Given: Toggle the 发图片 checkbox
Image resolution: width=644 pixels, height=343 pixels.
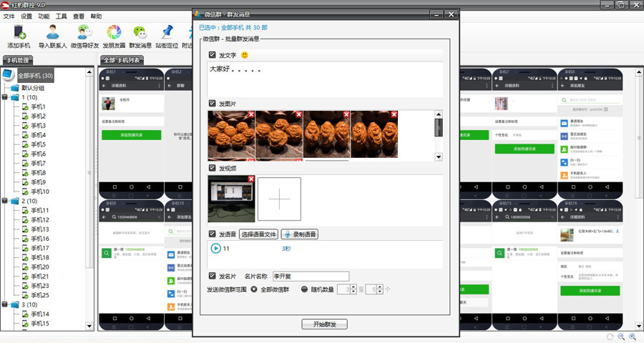Looking at the screenshot, I should [x=212, y=104].
